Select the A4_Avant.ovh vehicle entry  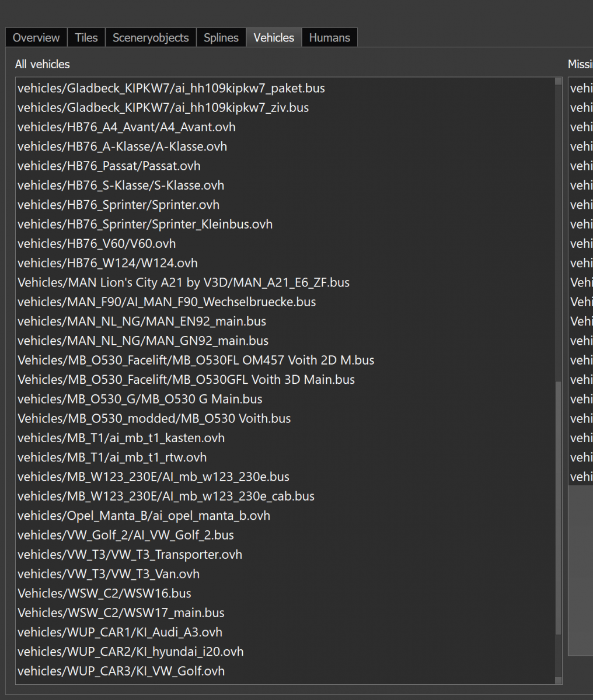127,127
